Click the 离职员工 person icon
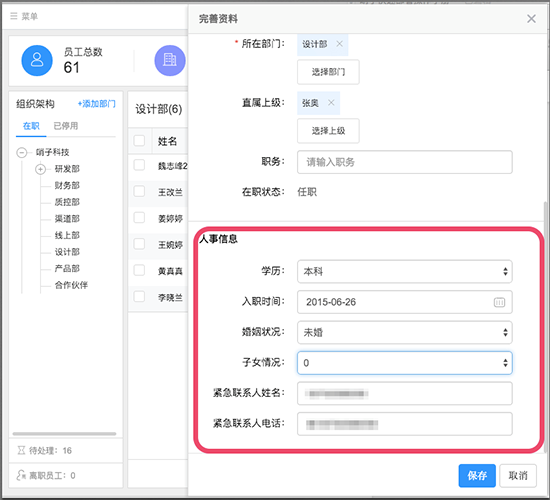The width and height of the screenshot is (550, 500). 21,475
